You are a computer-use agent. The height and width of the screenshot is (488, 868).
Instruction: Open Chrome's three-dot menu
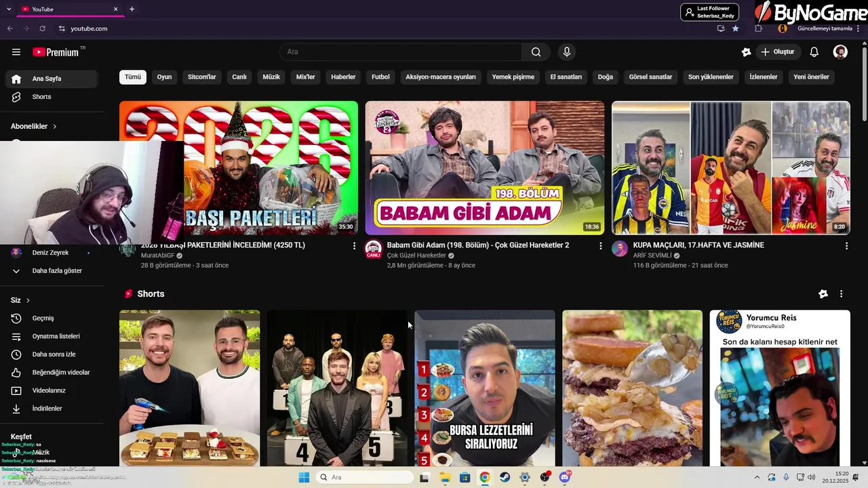click(859, 28)
